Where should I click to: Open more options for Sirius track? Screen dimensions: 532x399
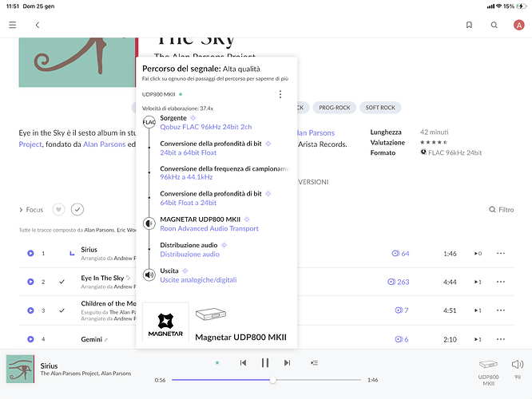501,253
